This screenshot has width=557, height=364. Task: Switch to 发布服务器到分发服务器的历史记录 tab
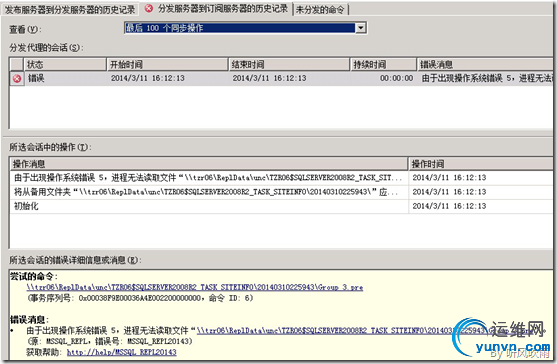70,9
